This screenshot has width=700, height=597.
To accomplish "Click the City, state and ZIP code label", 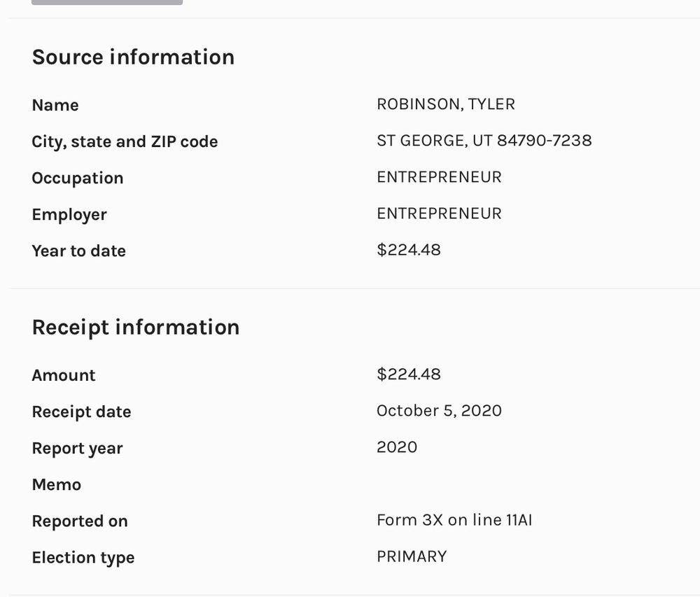I will click(125, 141).
